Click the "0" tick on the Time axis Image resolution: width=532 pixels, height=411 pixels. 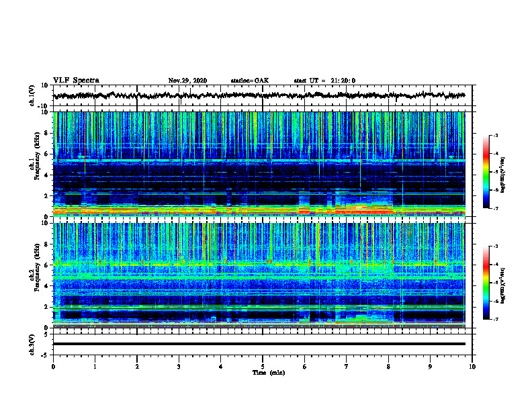pos(53,367)
